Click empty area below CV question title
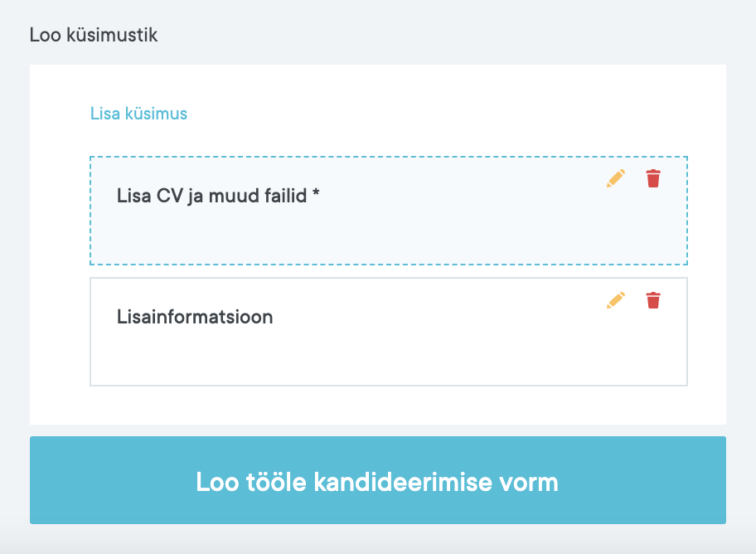Screen dimensions: 756x554 (x=332, y=236)
